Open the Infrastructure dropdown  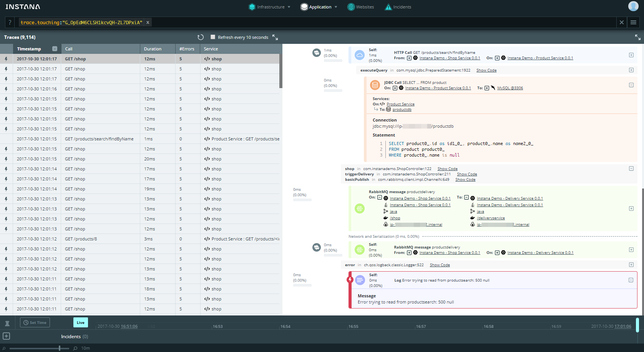[270, 7]
